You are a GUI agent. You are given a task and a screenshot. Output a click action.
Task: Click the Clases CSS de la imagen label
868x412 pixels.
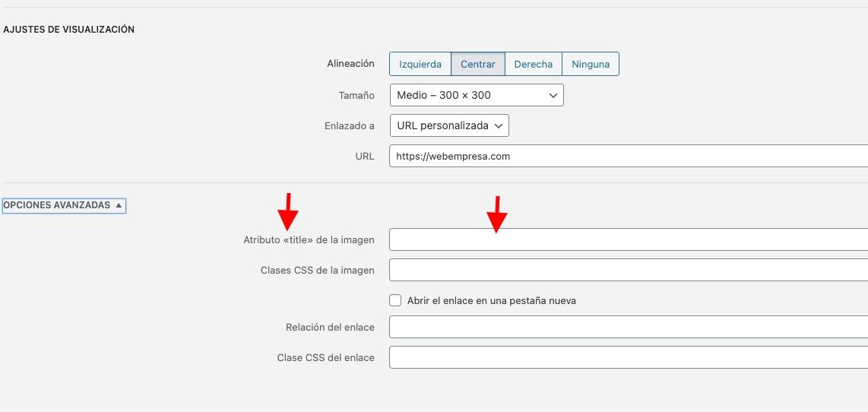pyautogui.click(x=317, y=271)
